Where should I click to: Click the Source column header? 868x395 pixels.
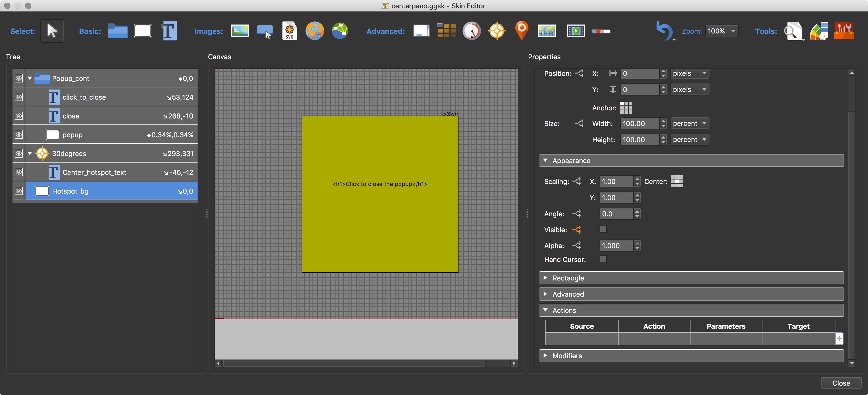click(582, 326)
